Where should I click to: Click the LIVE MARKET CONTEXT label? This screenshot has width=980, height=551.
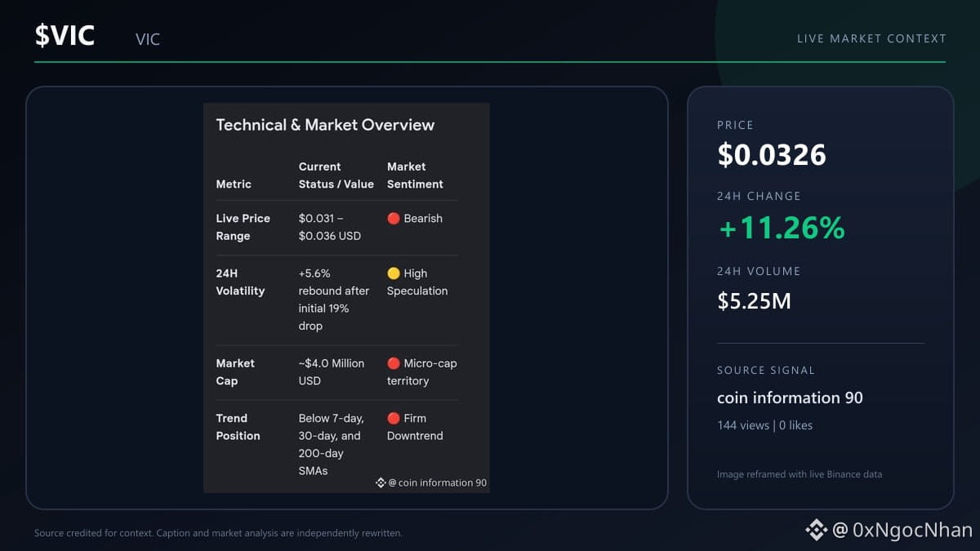[x=871, y=38]
